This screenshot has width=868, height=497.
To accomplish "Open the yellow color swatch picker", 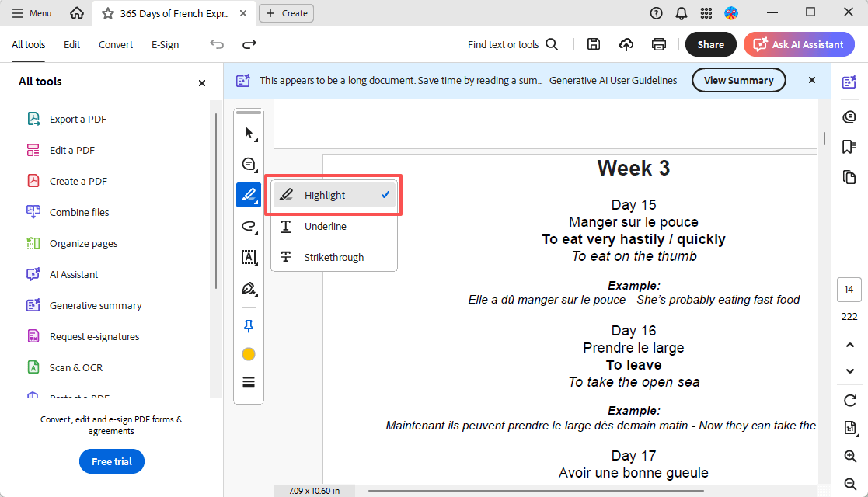I will (249, 354).
